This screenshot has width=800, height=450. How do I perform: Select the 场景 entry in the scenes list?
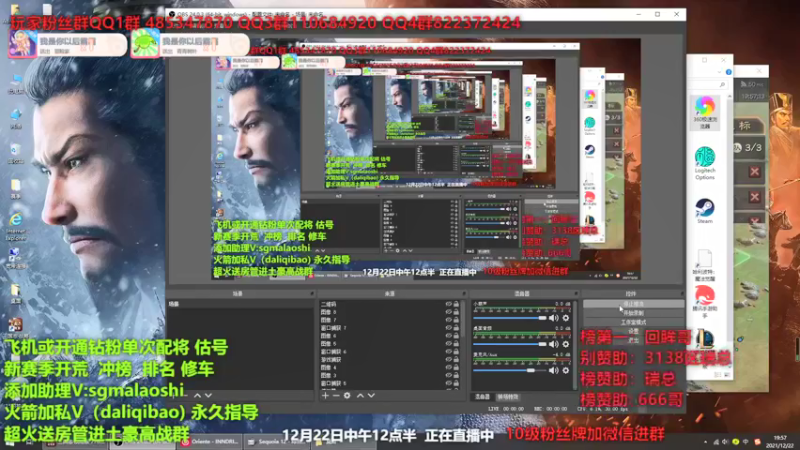click(x=240, y=304)
